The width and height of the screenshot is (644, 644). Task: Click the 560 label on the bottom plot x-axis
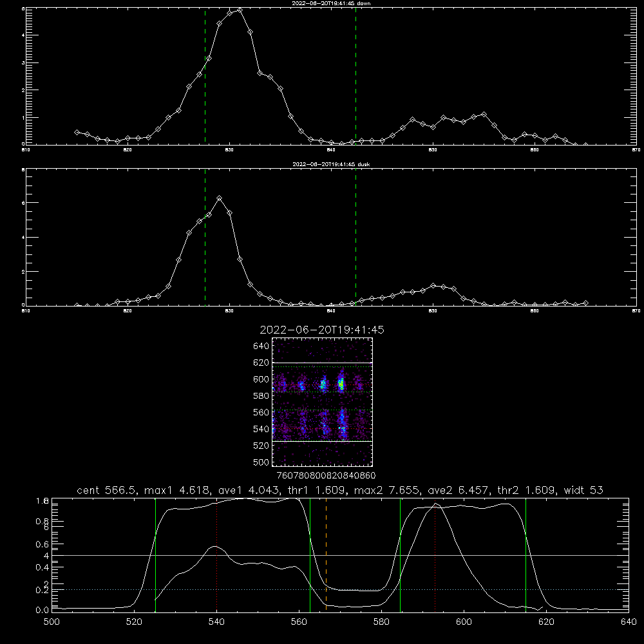[299, 622]
